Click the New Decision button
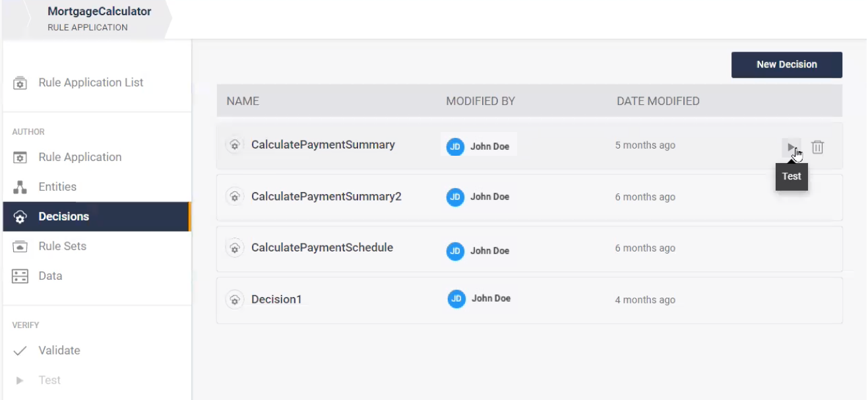The height and width of the screenshot is (400, 868). 786,65
